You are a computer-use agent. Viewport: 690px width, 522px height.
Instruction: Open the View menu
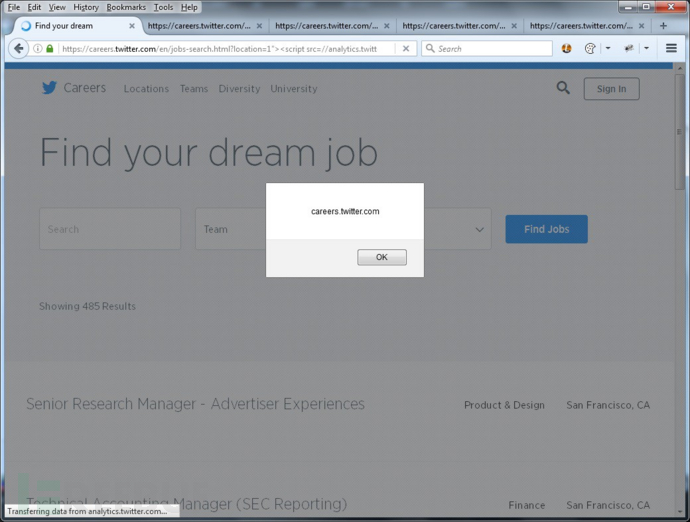(57, 7)
